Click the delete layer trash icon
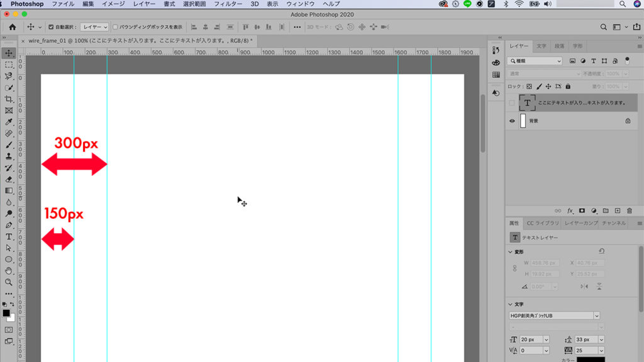644x362 pixels. coord(629,211)
